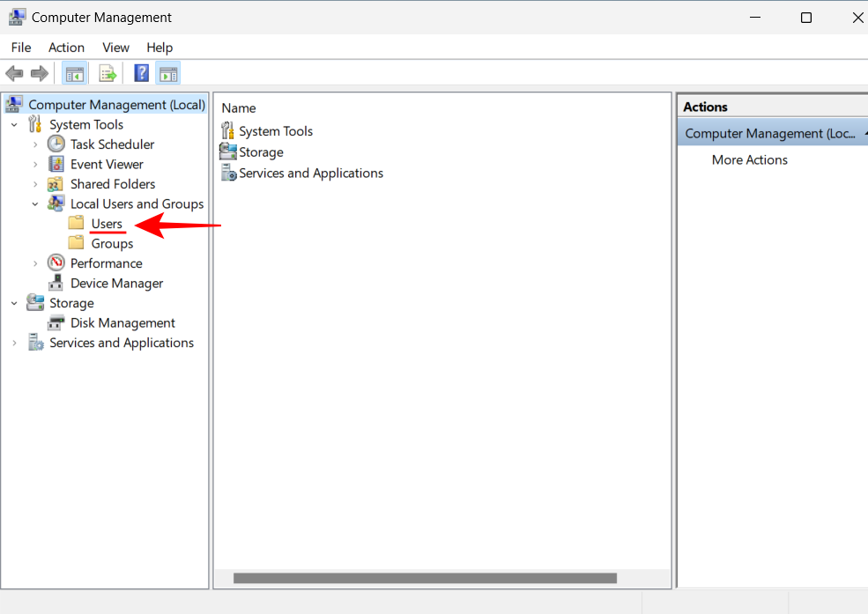The width and height of the screenshot is (868, 614).
Task: Click the Back navigation arrow
Action: coord(14,73)
